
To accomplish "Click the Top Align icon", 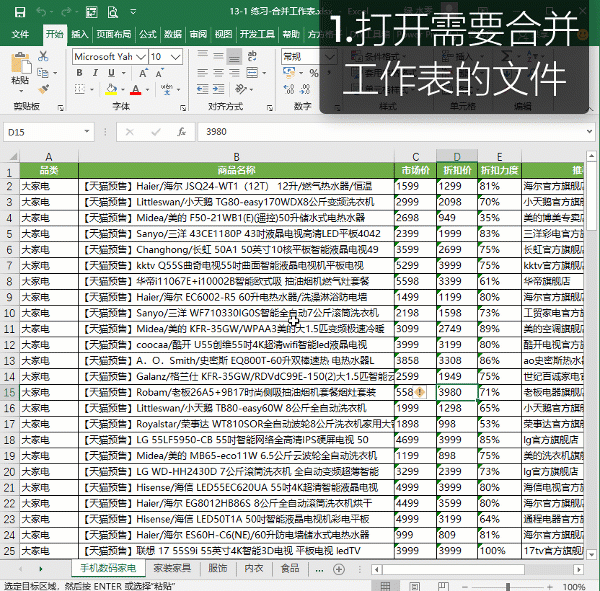I will [202, 56].
